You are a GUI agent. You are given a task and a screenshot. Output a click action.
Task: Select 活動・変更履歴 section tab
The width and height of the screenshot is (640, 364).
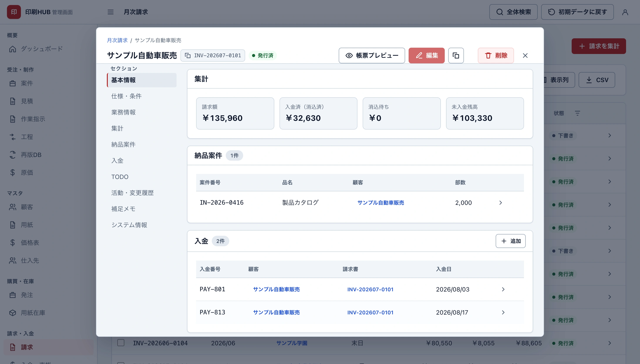tap(142, 193)
